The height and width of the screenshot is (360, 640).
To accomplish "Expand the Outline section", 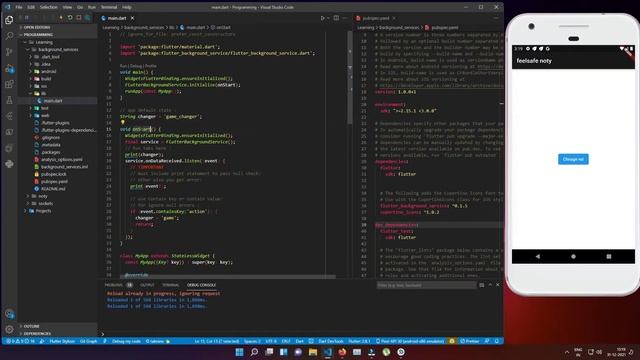I will point(58,326).
